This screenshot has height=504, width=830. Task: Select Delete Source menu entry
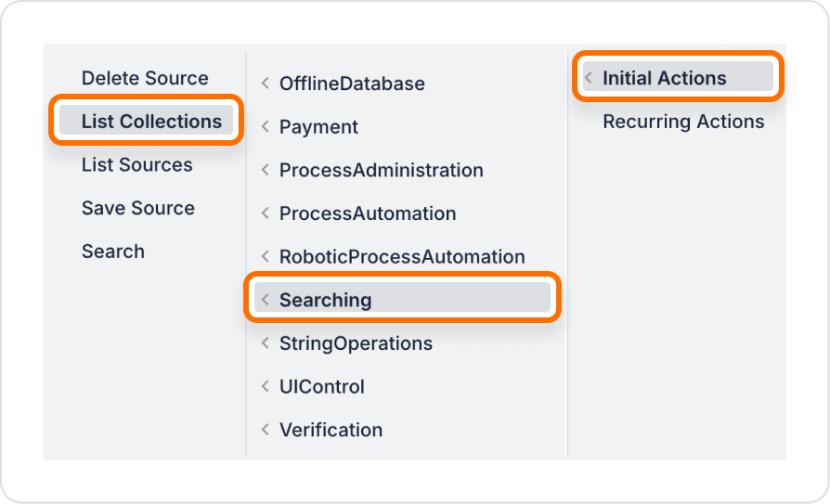[145, 78]
